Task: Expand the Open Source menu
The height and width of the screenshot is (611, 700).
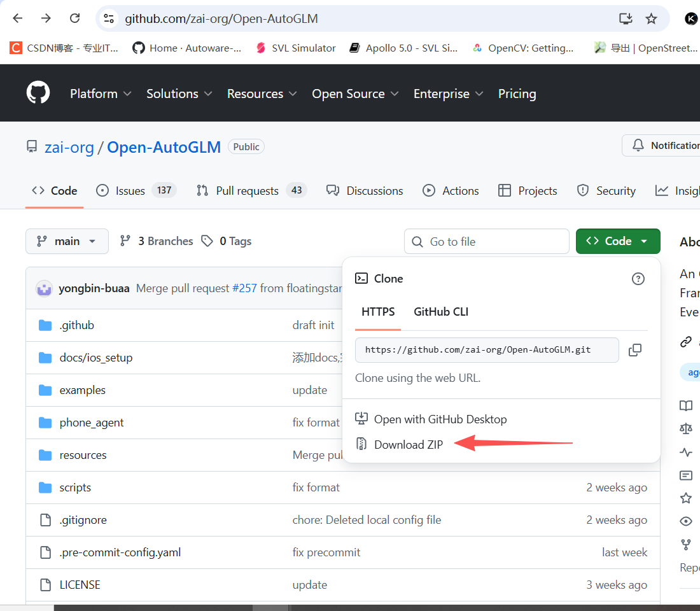Action: [355, 94]
